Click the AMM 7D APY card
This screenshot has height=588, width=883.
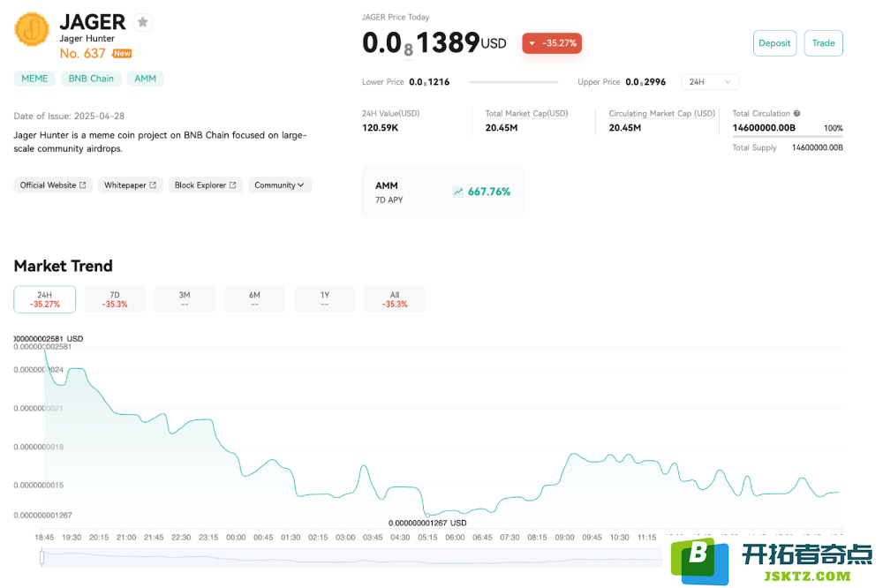click(x=442, y=192)
